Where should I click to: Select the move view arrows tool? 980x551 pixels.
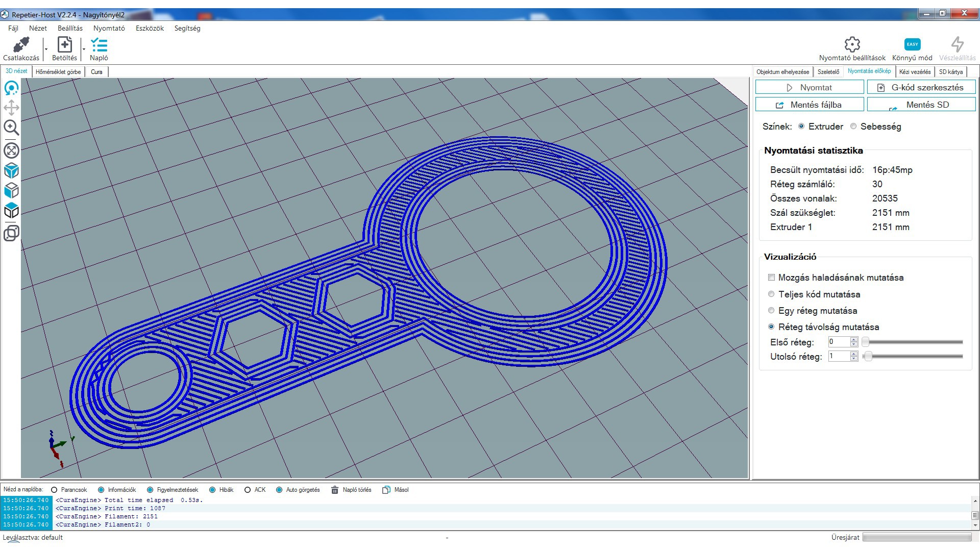11,108
